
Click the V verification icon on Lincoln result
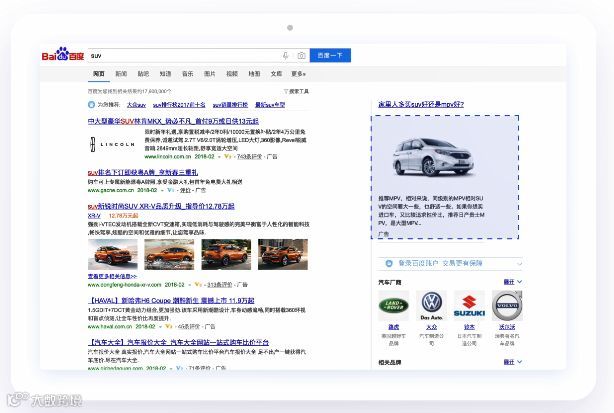click(x=228, y=157)
